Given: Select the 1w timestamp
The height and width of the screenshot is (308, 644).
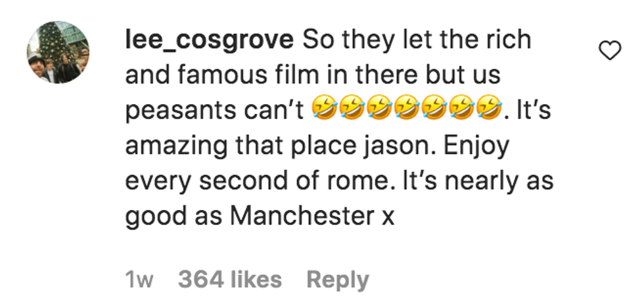Looking at the screenshot, I should pos(139,280).
